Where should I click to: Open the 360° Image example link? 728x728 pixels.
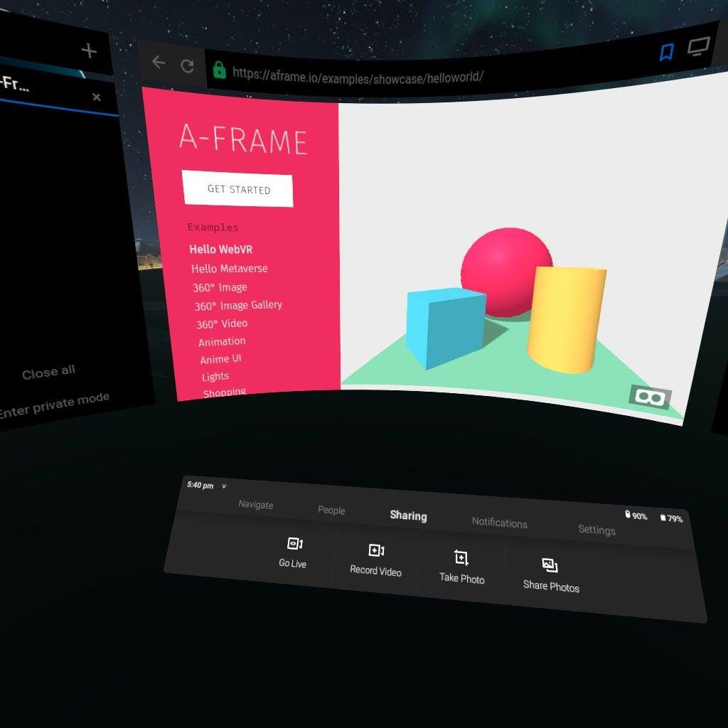point(220,287)
